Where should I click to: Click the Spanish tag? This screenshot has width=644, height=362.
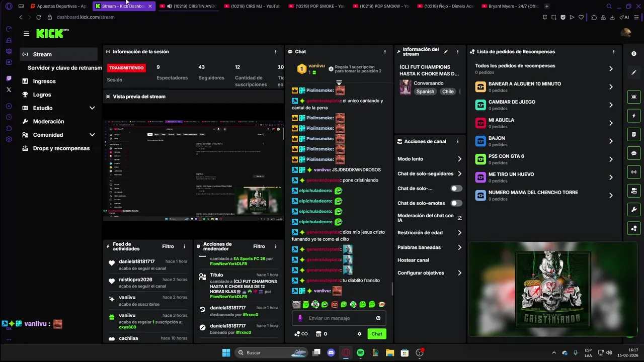(x=425, y=92)
